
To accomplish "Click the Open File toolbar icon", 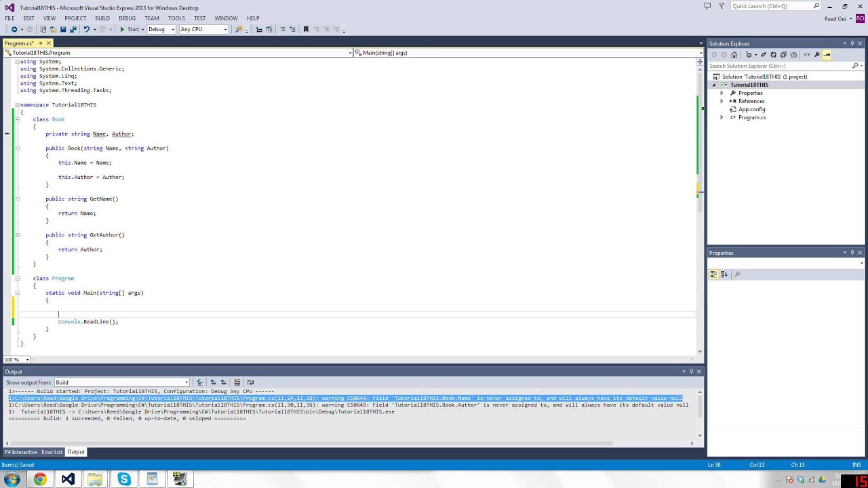I will [x=53, y=29].
